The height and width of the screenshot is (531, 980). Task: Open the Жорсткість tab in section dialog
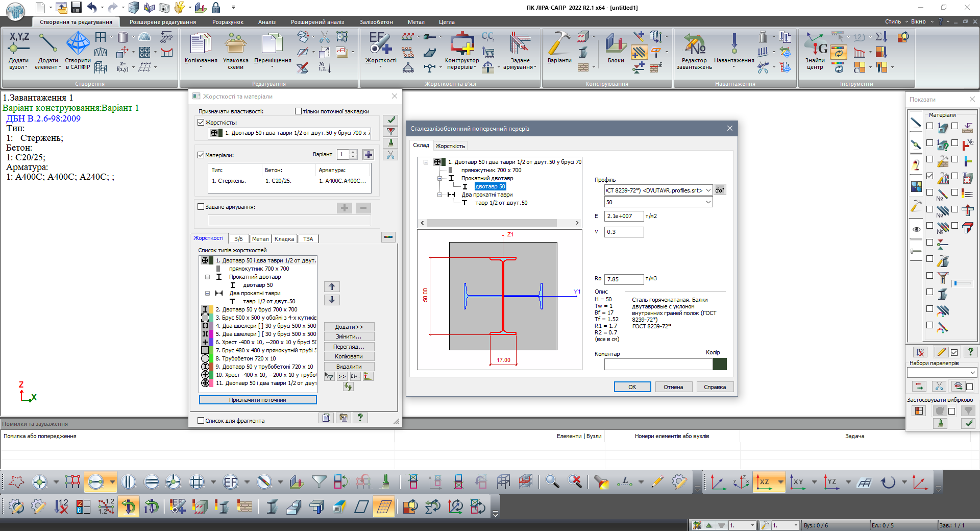tap(450, 146)
